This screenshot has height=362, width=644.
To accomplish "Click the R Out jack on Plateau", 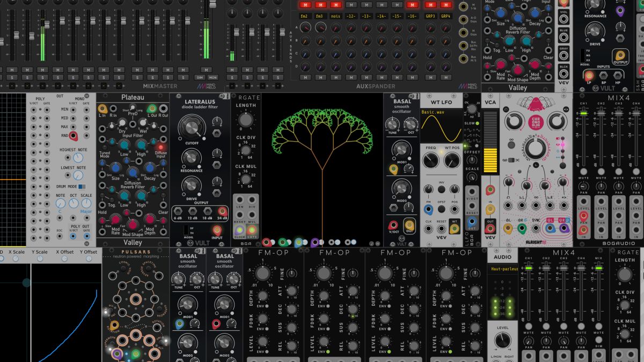I will click(x=164, y=109).
